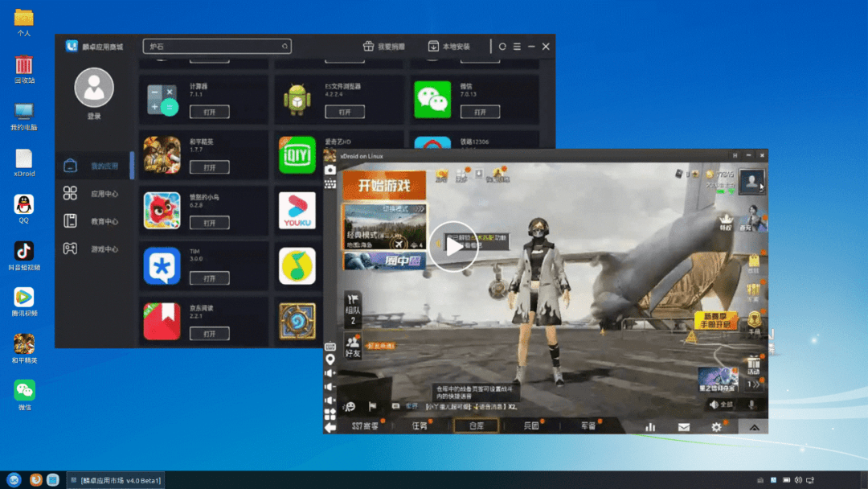Open the 活动 gift events icon
868x489 pixels.
click(753, 365)
